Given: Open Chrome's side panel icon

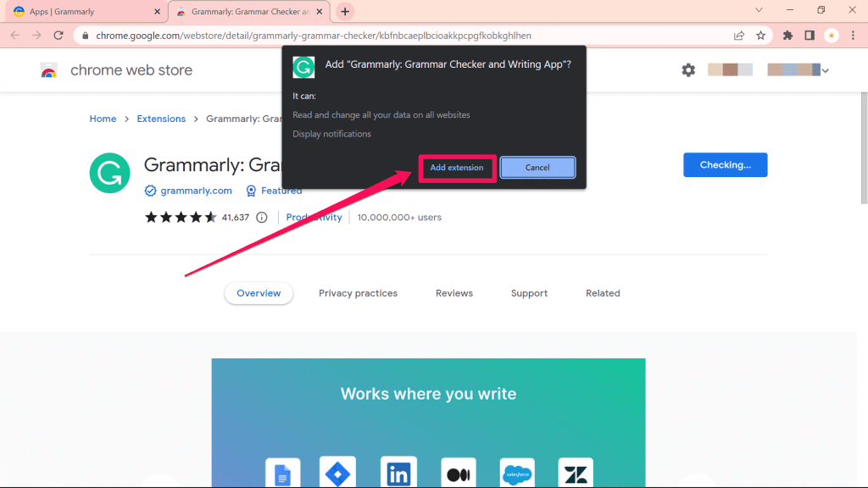Looking at the screenshot, I should [810, 36].
